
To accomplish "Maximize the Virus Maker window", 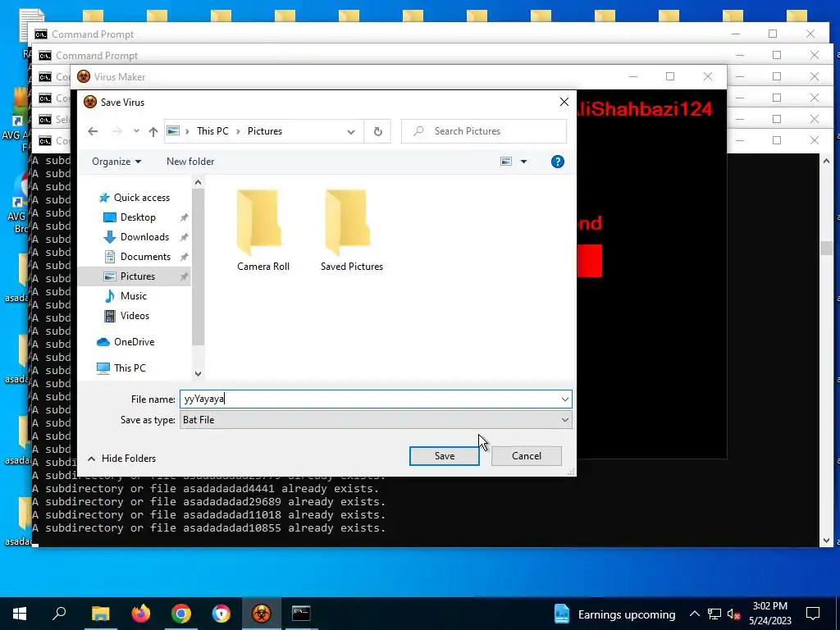I will pos(670,76).
